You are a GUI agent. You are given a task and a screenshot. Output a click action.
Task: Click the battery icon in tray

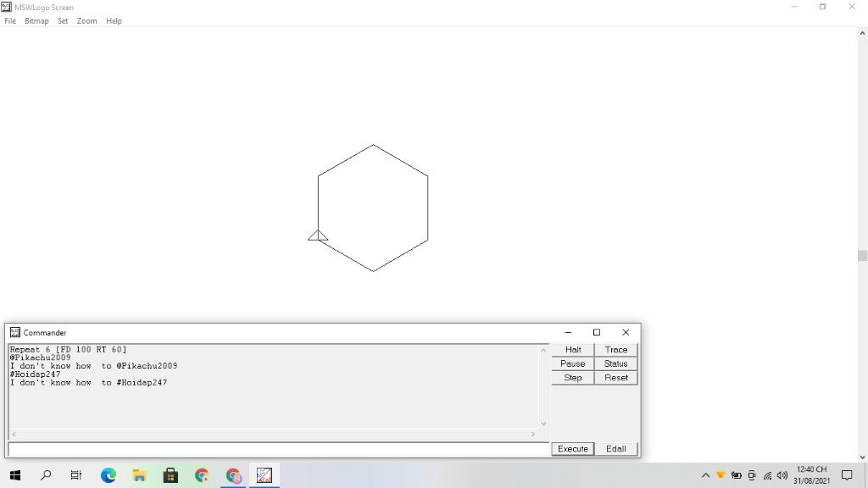(737, 475)
